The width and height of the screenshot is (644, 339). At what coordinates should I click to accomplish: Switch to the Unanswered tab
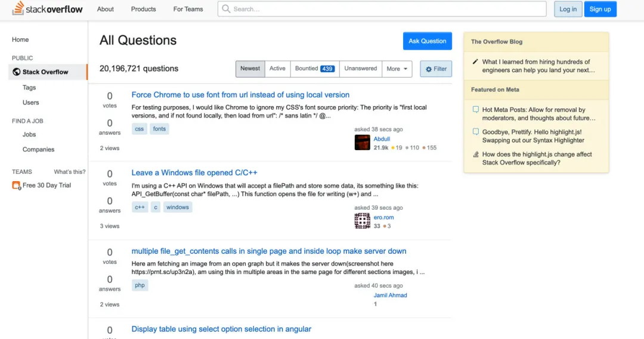pyautogui.click(x=361, y=69)
